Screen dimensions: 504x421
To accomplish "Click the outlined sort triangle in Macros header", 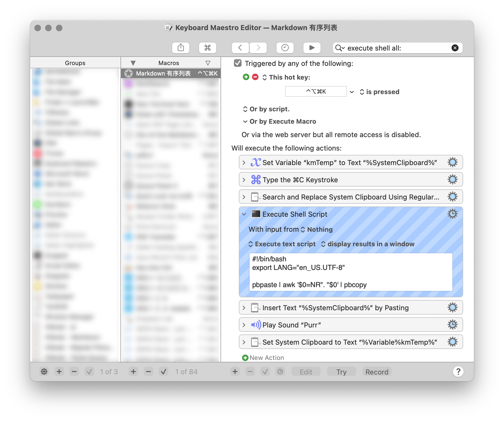I will click(x=208, y=63).
